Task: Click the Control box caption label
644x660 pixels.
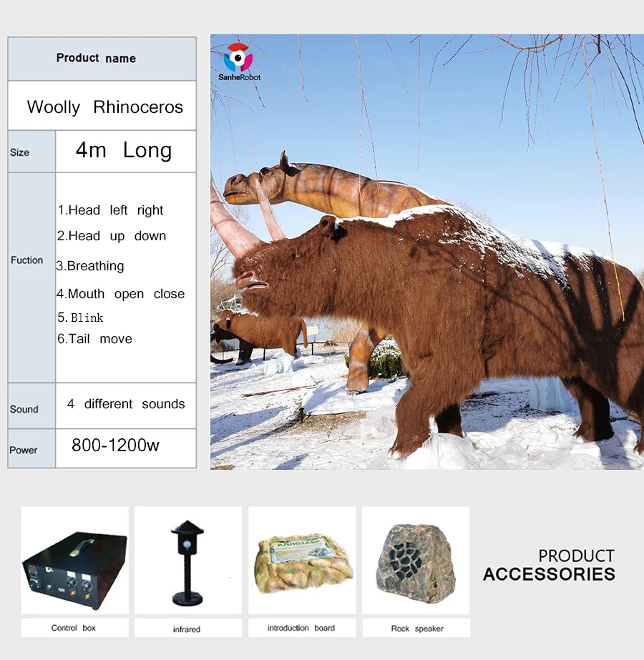Action: click(x=73, y=628)
